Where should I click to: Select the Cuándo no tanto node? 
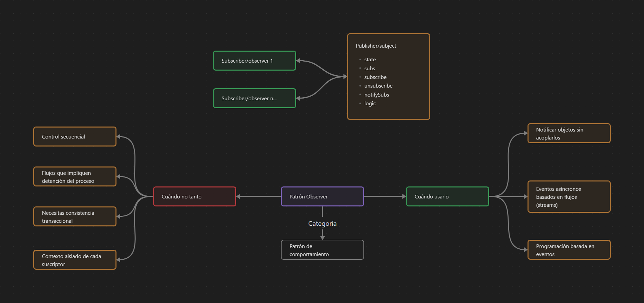(x=194, y=196)
